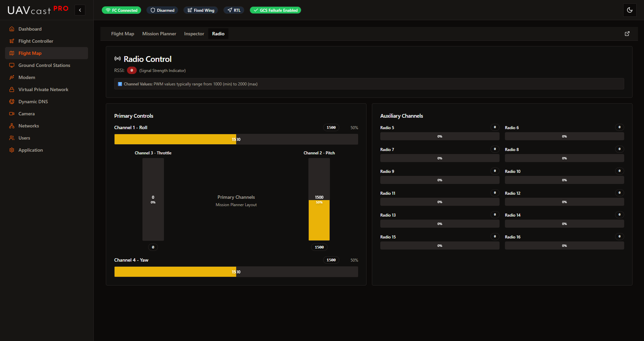
Task: Click the Networks icon in sidebar
Action: point(12,126)
